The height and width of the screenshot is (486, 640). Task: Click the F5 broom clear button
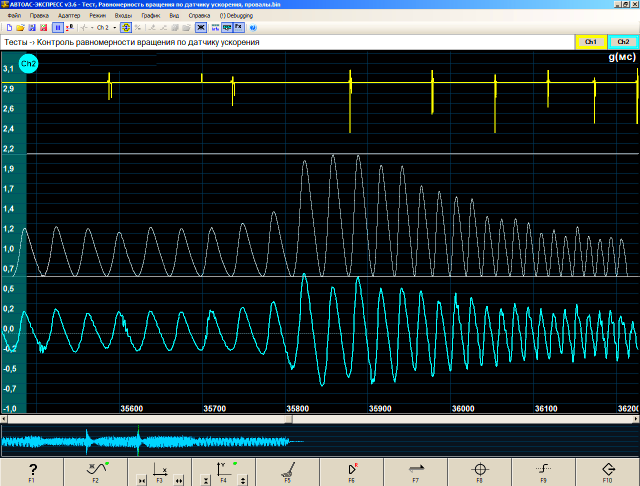point(287,470)
